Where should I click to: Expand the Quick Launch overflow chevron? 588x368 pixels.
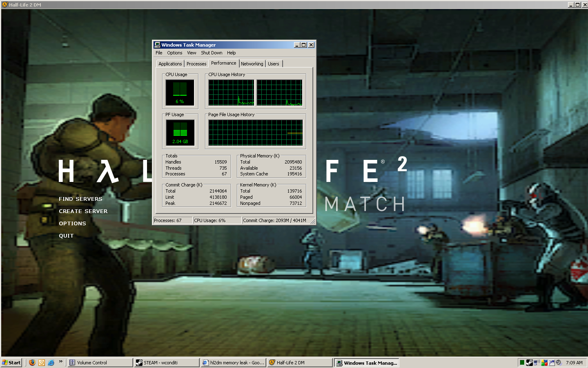coord(60,361)
